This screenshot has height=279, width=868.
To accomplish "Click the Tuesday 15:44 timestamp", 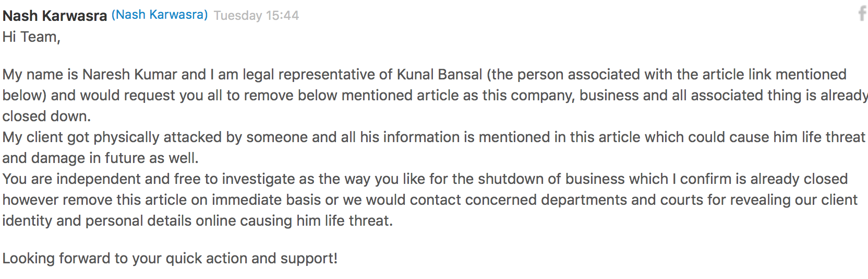I will [x=256, y=16].
